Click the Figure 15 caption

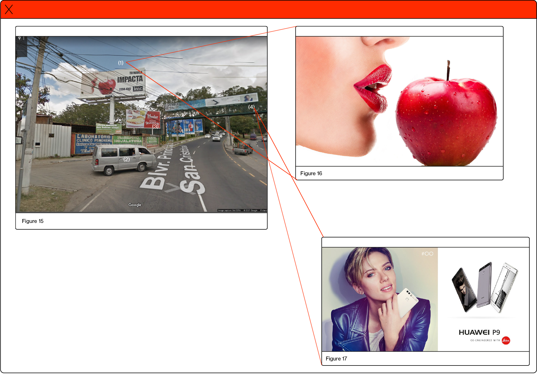coord(33,221)
